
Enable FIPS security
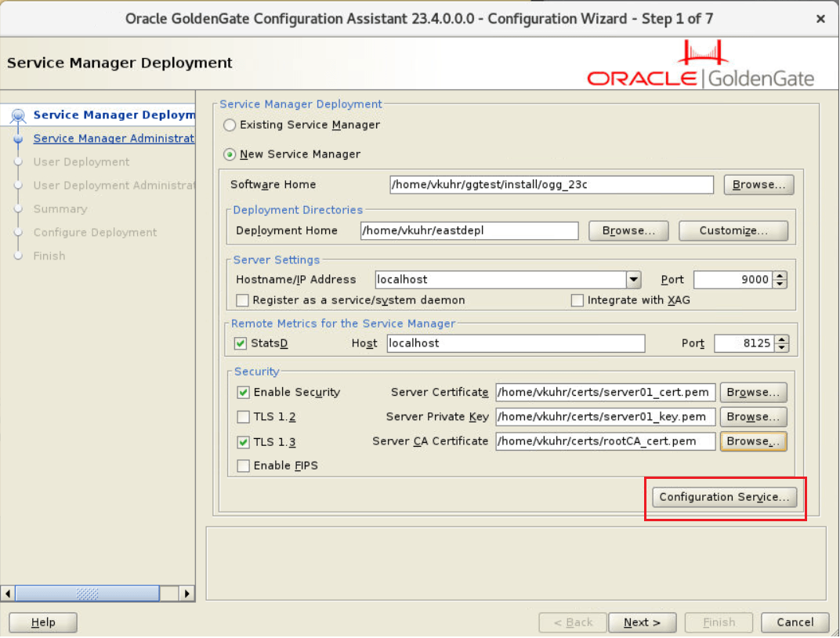coord(243,466)
